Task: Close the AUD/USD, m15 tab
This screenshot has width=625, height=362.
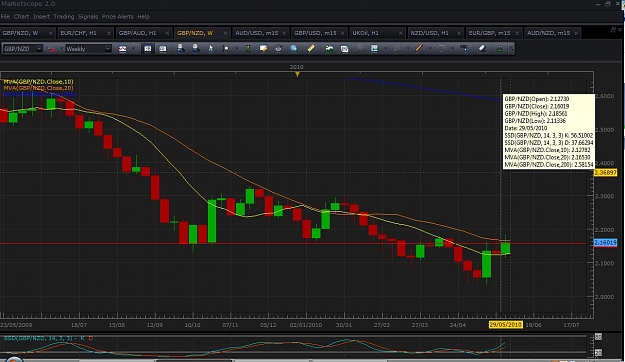Action: (284, 33)
